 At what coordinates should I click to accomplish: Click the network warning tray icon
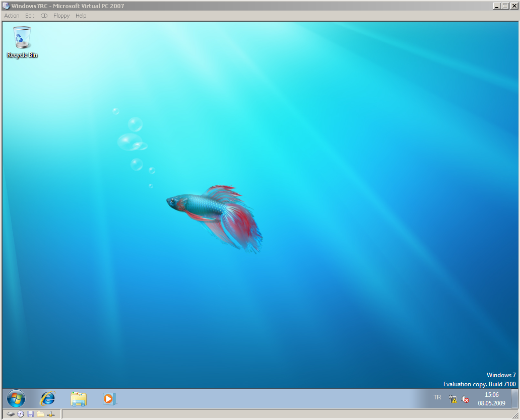tap(452, 399)
